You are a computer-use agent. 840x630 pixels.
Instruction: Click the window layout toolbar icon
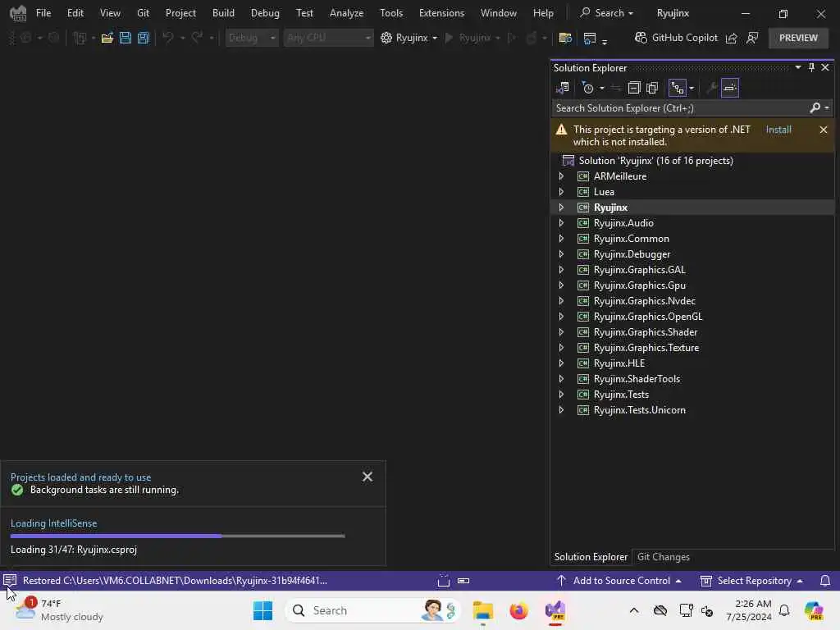[590, 38]
